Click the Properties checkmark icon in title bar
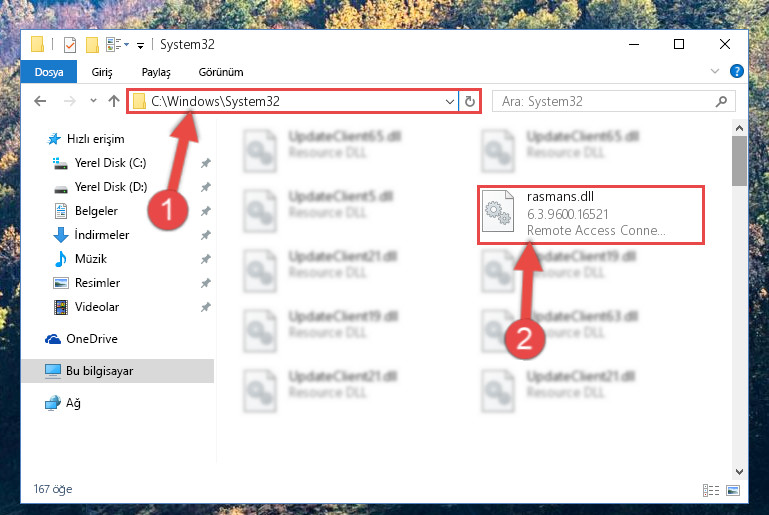 click(70, 45)
